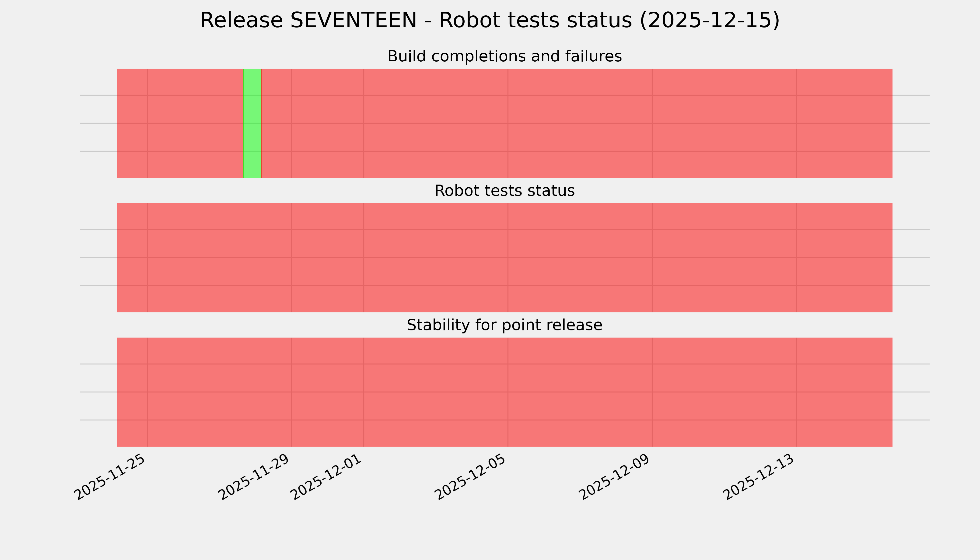Screen dimensions: 980x560
Task: Select the 'Build completions and failures' subplot heading
Action: tap(504, 56)
